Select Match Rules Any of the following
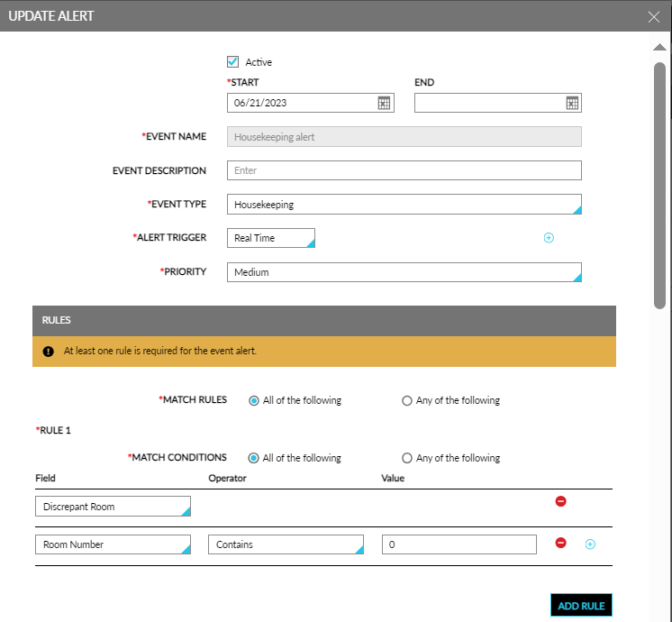The width and height of the screenshot is (672, 622). pos(407,400)
